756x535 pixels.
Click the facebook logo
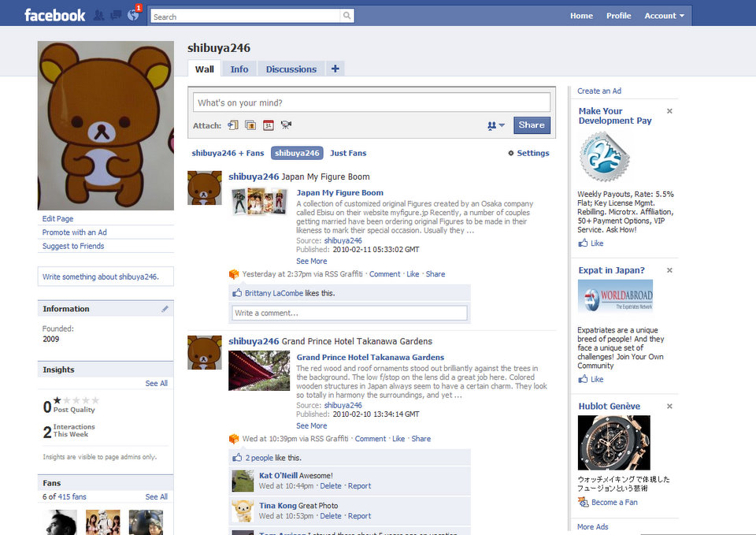point(54,16)
